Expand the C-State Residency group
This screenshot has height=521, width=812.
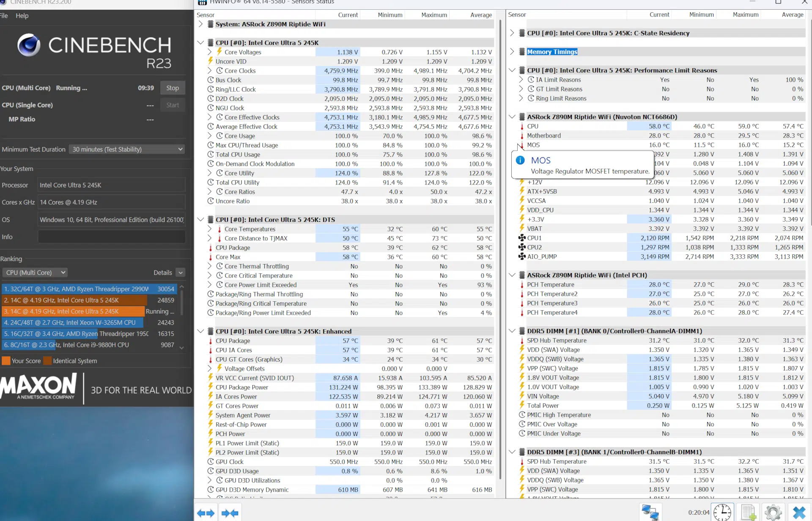[x=512, y=33]
